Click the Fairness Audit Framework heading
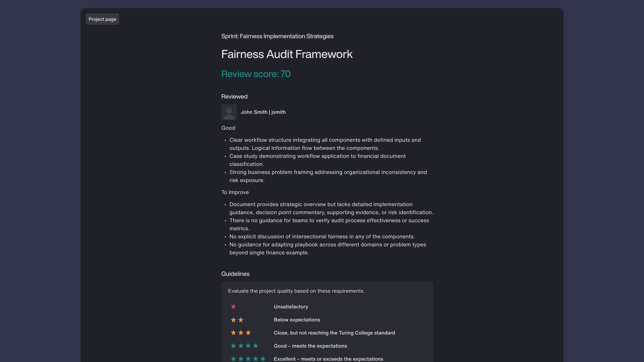The width and height of the screenshot is (644, 362). [287, 54]
